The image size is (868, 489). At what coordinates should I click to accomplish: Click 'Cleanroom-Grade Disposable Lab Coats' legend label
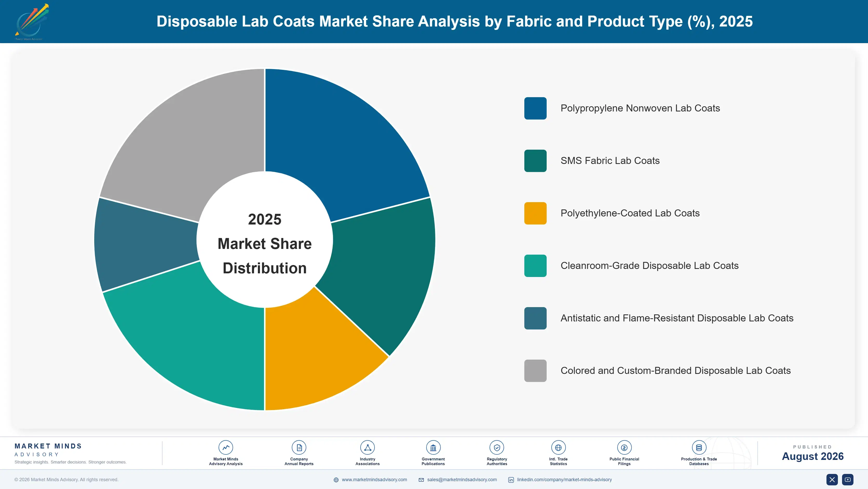pos(649,266)
